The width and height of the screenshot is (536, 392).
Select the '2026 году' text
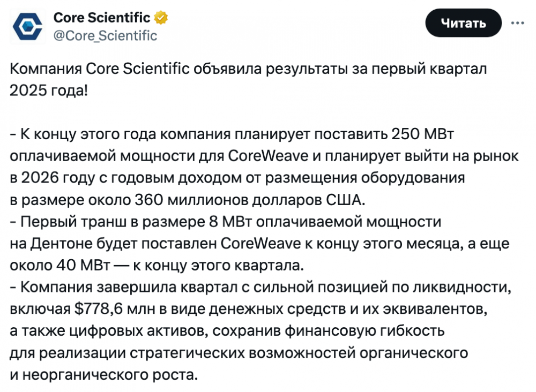click(58, 178)
